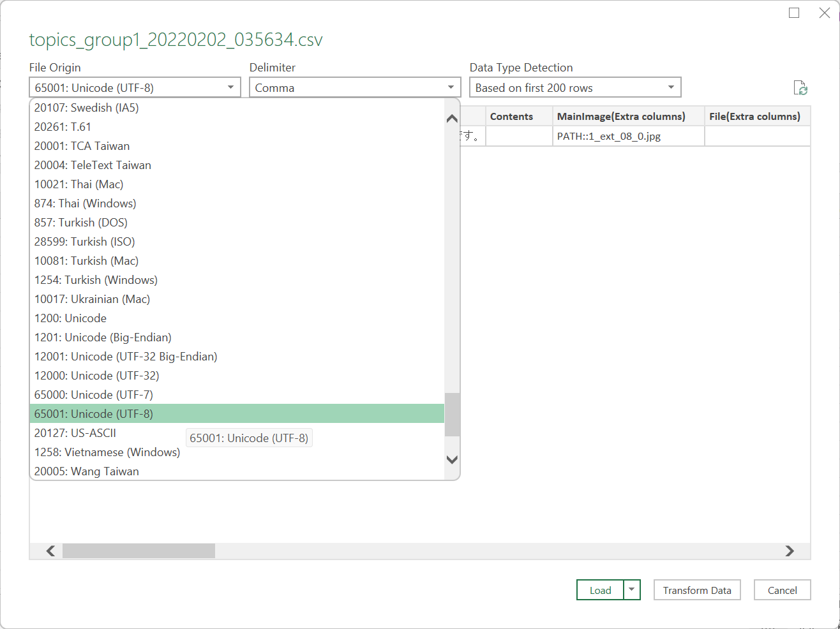Click the scroll-down arrow in encoding list

[x=452, y=459]
